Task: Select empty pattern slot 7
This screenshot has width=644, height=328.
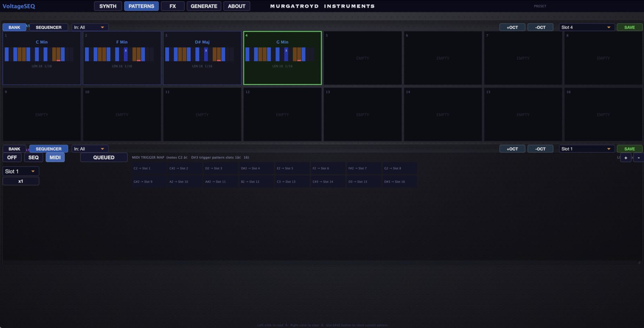Action: click(x=523, y=58)
